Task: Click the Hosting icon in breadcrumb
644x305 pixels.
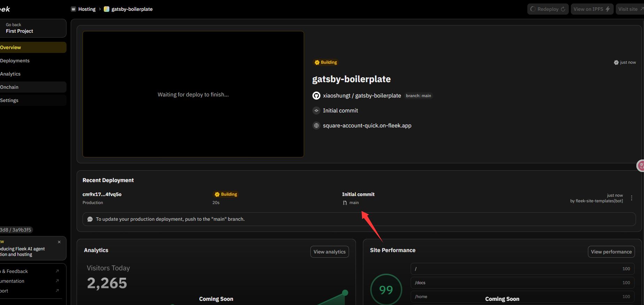Action: point(73,9)
